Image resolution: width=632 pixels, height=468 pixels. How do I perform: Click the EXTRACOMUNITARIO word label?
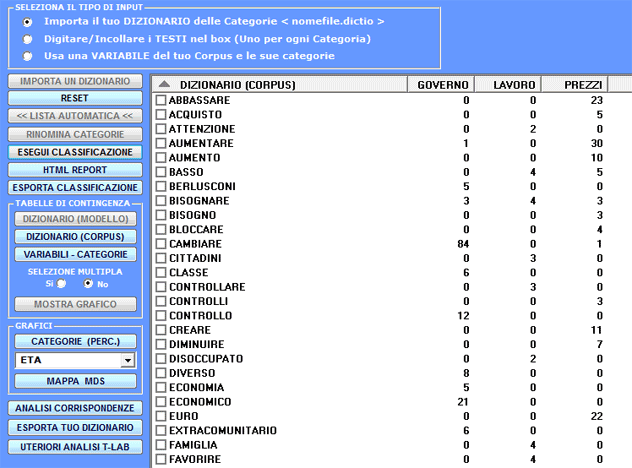click(x=223, y=431)
